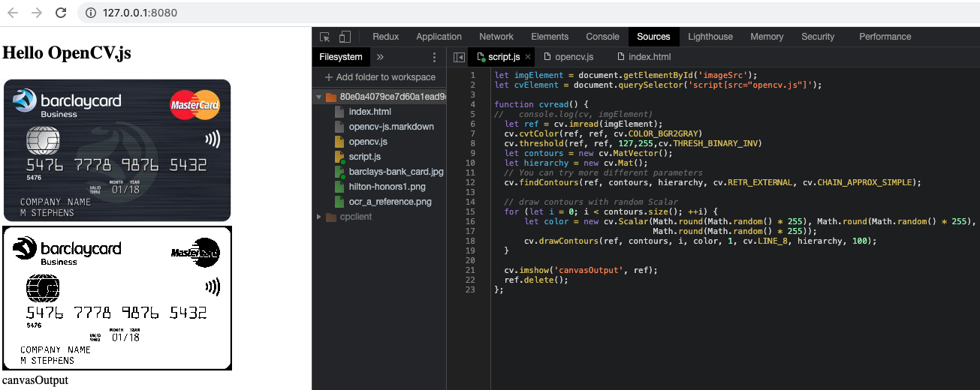The width and height of the screenshot is (980, 390).
Task: Click the opencv-js.markdown file icon
Action: (339, 127)
